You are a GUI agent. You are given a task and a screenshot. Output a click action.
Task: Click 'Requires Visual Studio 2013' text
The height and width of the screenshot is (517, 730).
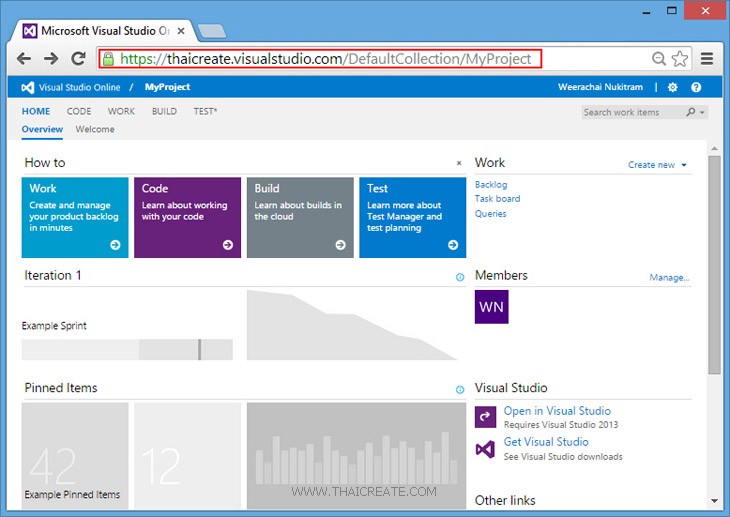(561, 425)
